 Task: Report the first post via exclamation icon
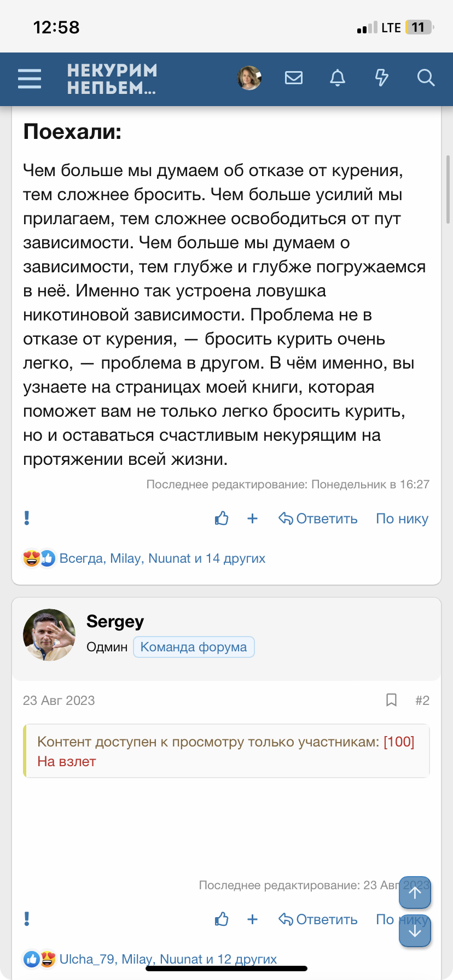pyautogui.click(x=27, y=518)
